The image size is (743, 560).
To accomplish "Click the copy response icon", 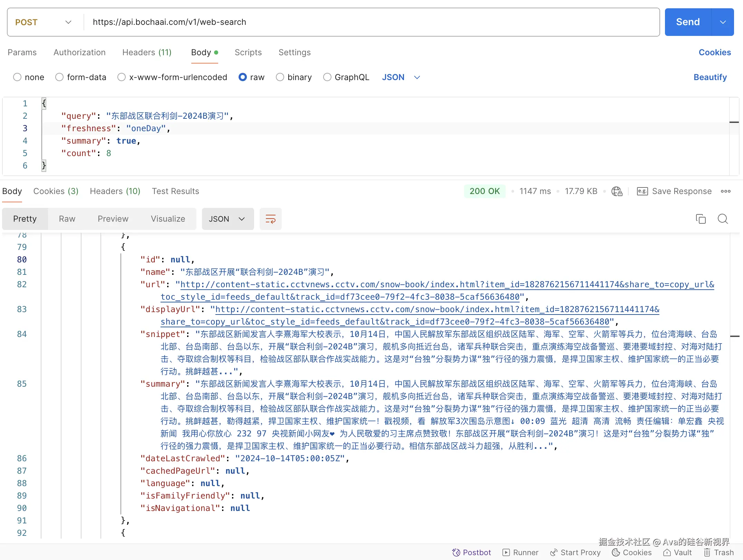I will tap(701, 219).
